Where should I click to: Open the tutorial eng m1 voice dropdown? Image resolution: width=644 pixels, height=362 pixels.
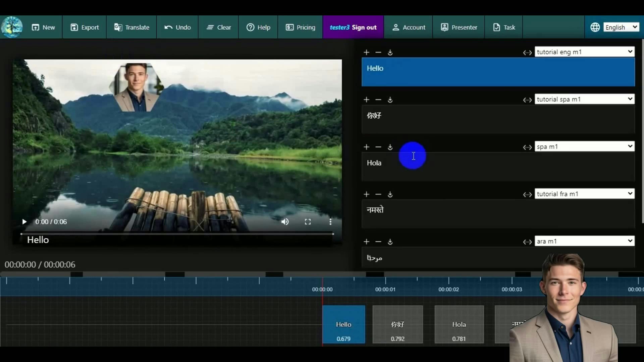[584, 52]
